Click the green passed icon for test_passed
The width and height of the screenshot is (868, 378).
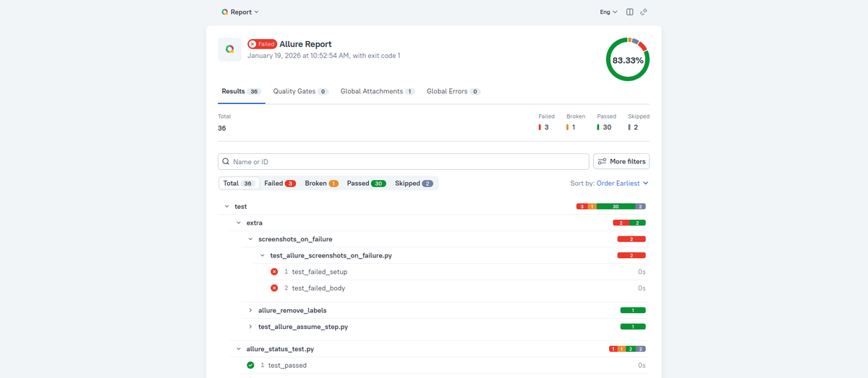(x=250, y=366)
